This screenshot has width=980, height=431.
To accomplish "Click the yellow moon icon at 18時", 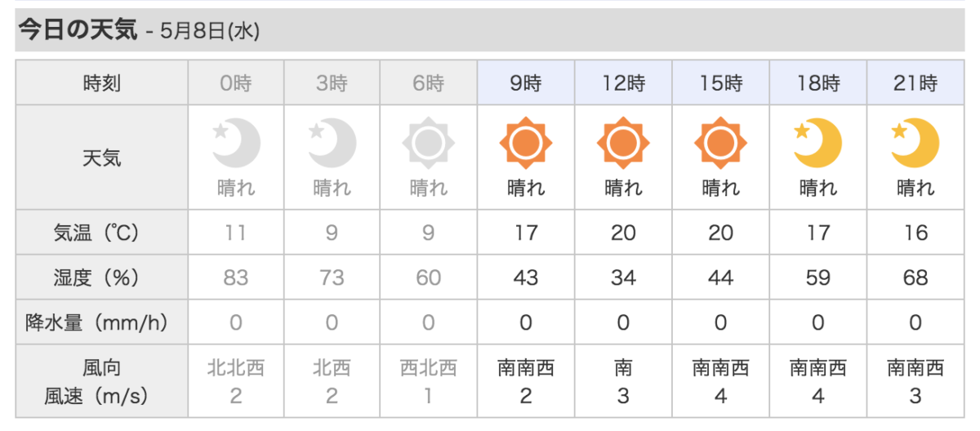I will pos(818,142).
